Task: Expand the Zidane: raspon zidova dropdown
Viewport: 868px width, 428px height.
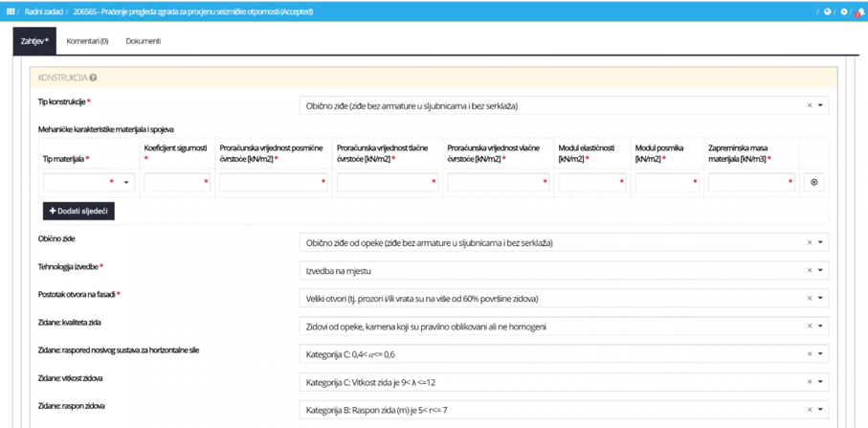Action: click(x=820, y=410)
